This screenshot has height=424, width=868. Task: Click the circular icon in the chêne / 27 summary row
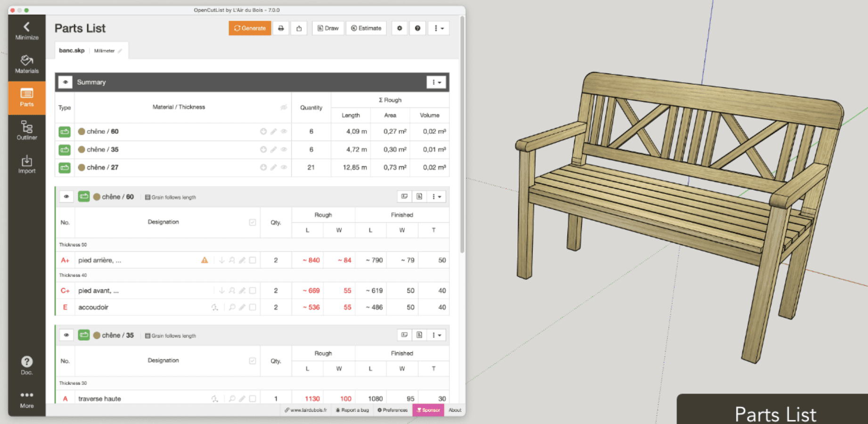tap(263, 167)
